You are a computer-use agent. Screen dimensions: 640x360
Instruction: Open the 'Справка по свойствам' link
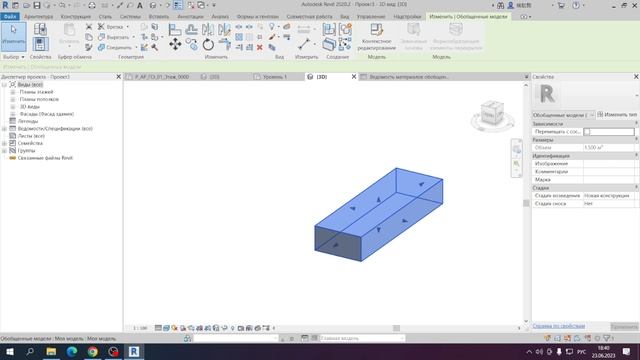pos(559,326)
